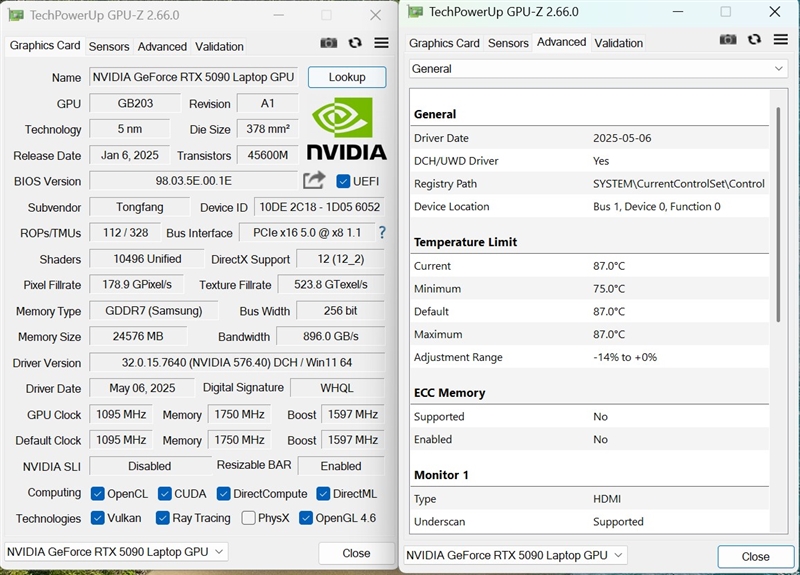Click the camera icon in Advanced window
The width and height of the screenshot is (800, 575).
coord(728,39)
